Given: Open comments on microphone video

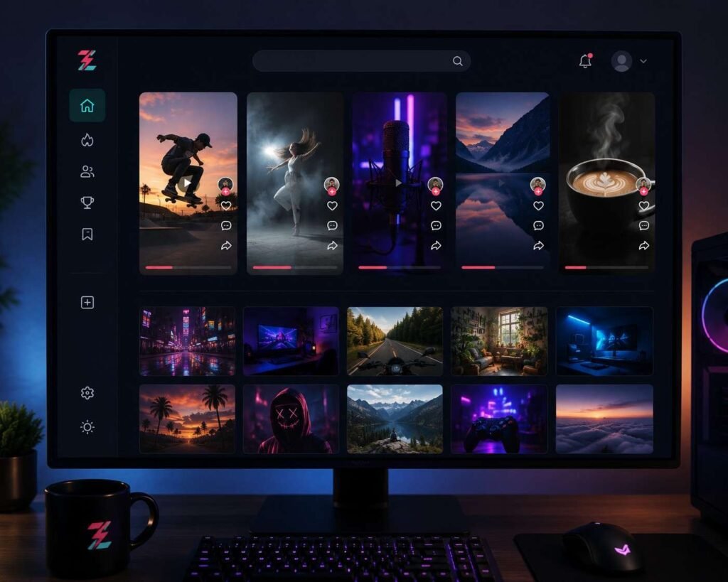Looking at the screenshot, I should [436, 225].
